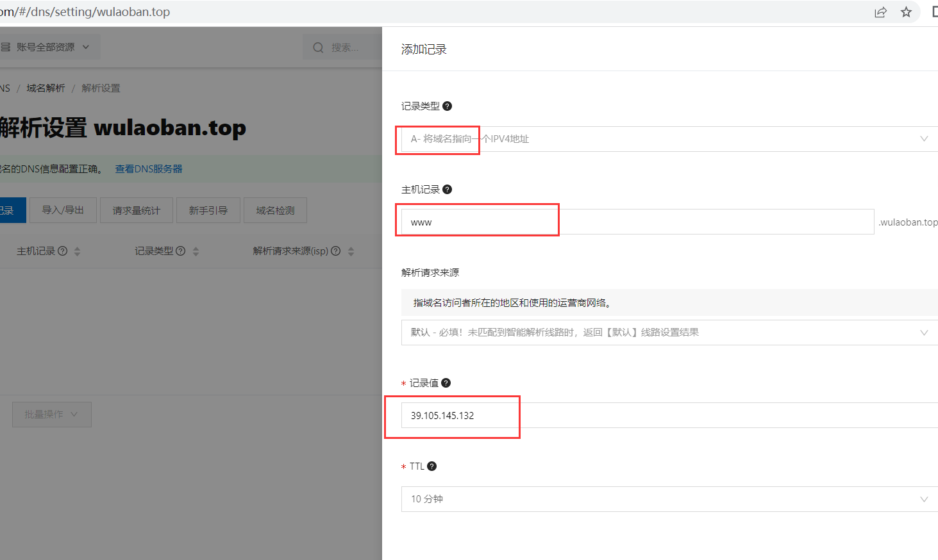Click help icon next to TTL
Screen dimensions: 938x560
tap(432, 466)
